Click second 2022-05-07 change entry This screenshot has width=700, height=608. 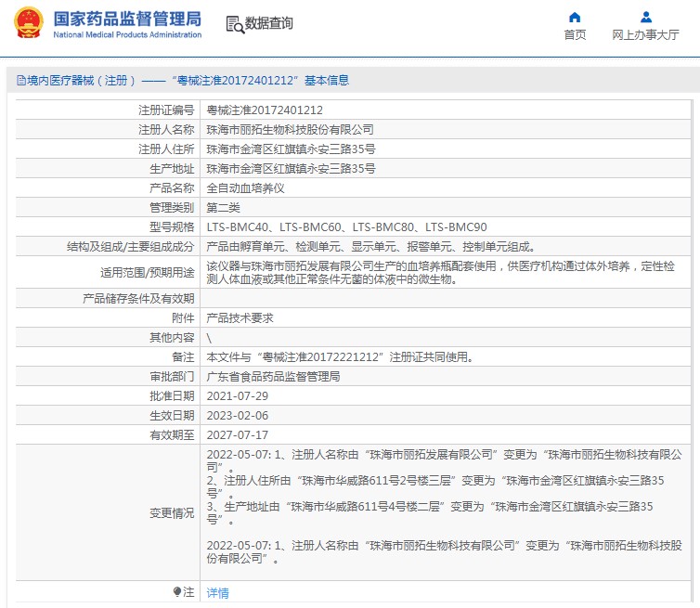click(444, 551)
